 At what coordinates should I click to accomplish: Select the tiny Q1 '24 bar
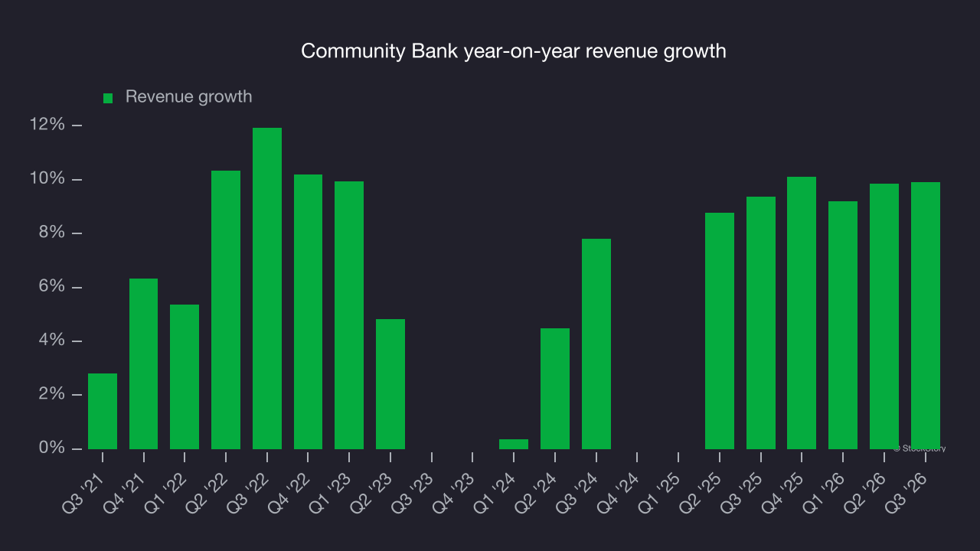pyautogui.click(x=514, y=444)
